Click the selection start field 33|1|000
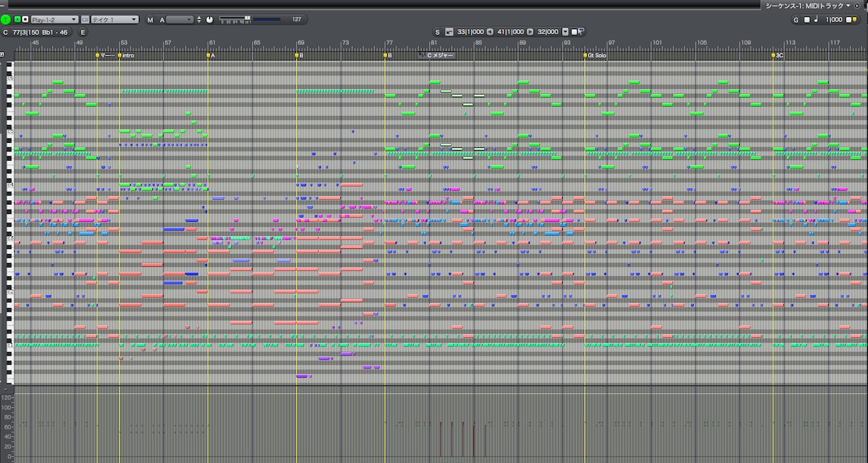 point(470,32)
